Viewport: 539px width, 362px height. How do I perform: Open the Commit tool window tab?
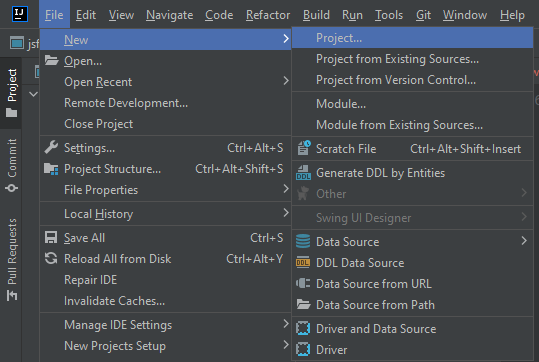(11, 165)
